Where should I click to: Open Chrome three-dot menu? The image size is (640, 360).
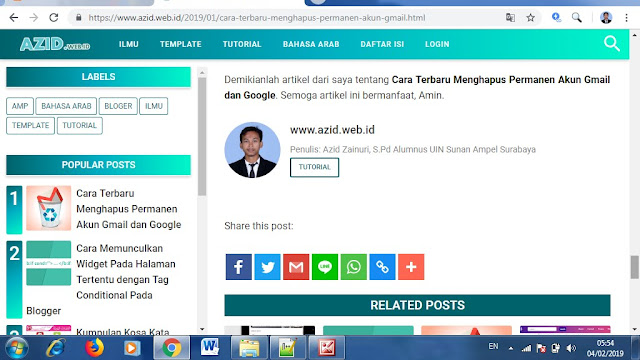[626, 18]
